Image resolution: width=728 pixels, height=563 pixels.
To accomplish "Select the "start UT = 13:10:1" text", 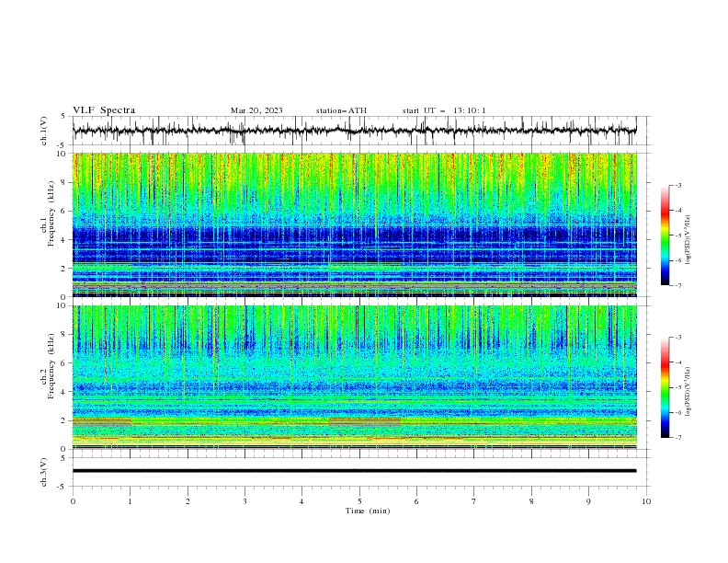I will pos(444,110).
